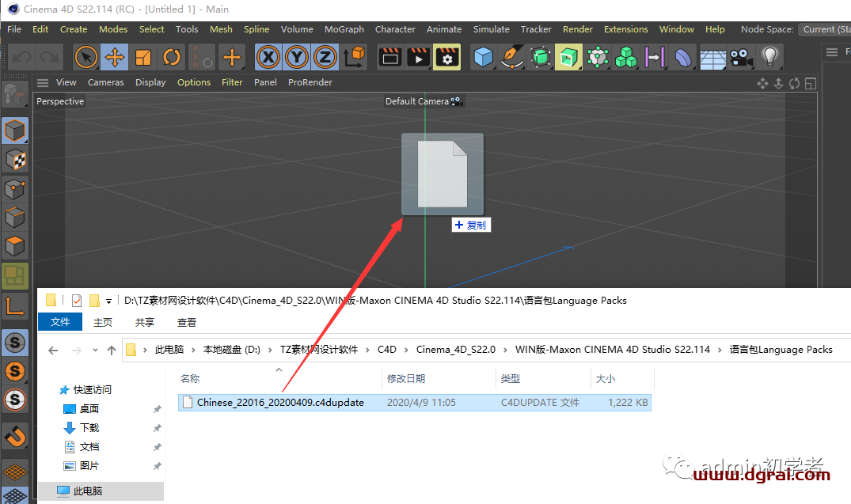Image resolution: width=851 pixels, height=504 pixels.
Task: Open 下载 in quick access
Action: 89,427
